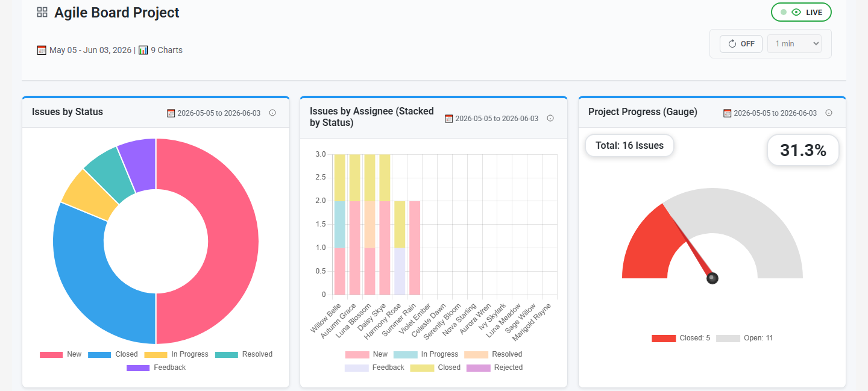Toggle Resolved legend in stacked bar chart

[493, 354]
